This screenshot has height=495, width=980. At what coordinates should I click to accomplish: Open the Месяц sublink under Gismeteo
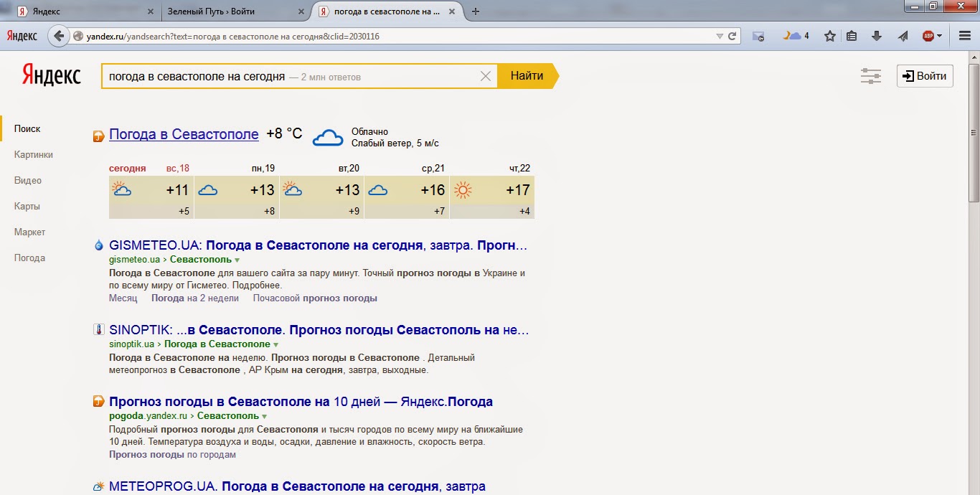(123, 298)
